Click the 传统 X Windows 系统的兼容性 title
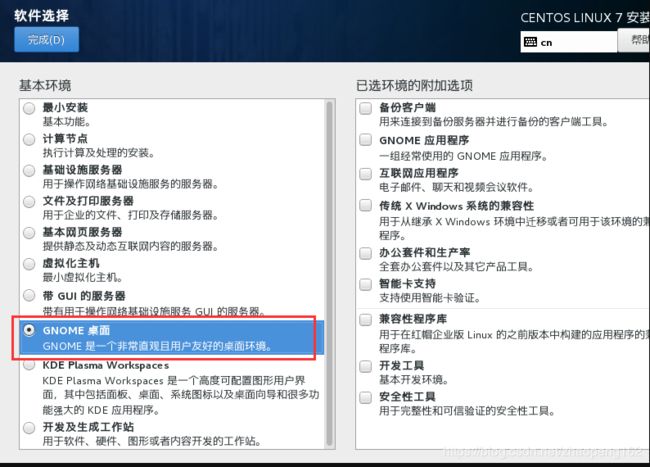 (456, 206)
